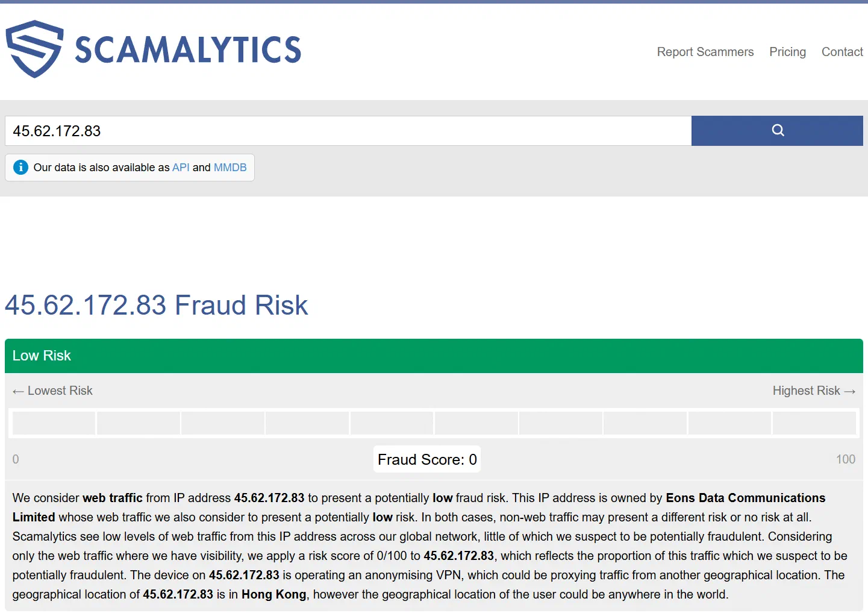Click the shield emblem left of SCAMALYTICS text

click(x=34, y=48)
